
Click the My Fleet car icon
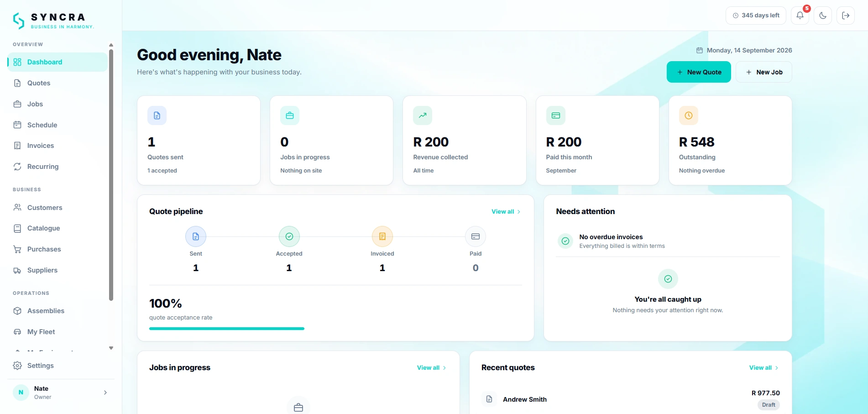pos(17,332)
